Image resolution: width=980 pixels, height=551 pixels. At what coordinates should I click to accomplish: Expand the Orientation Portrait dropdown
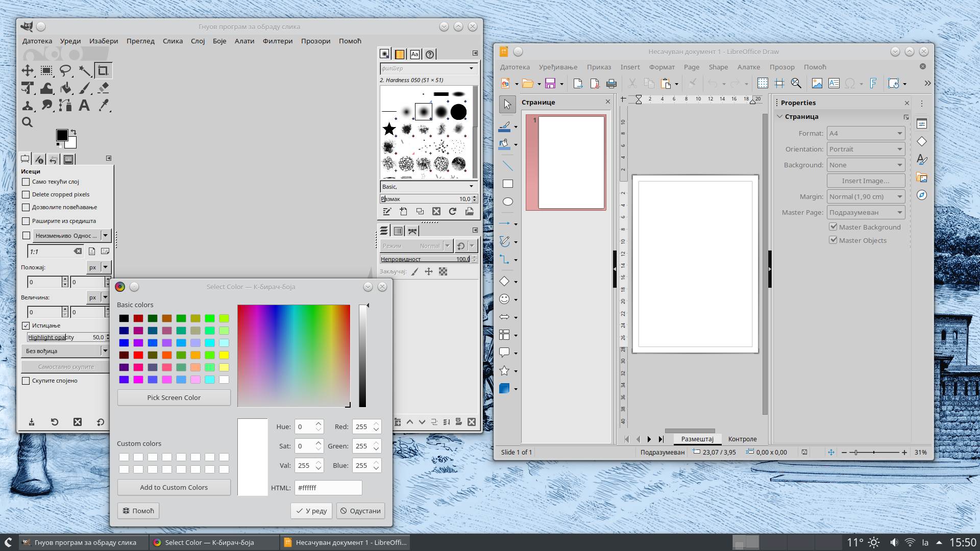(x=866, y=149)
